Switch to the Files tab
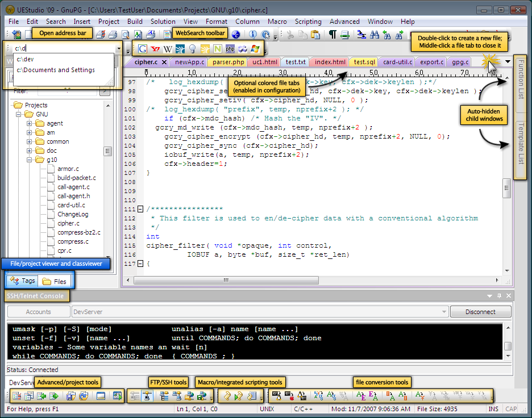 pos(55,281)
